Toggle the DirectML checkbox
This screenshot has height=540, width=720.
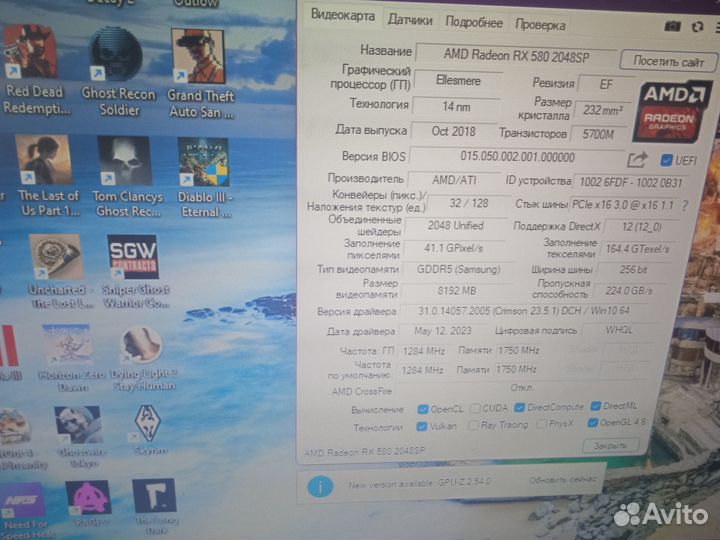(x=596, y=406)
